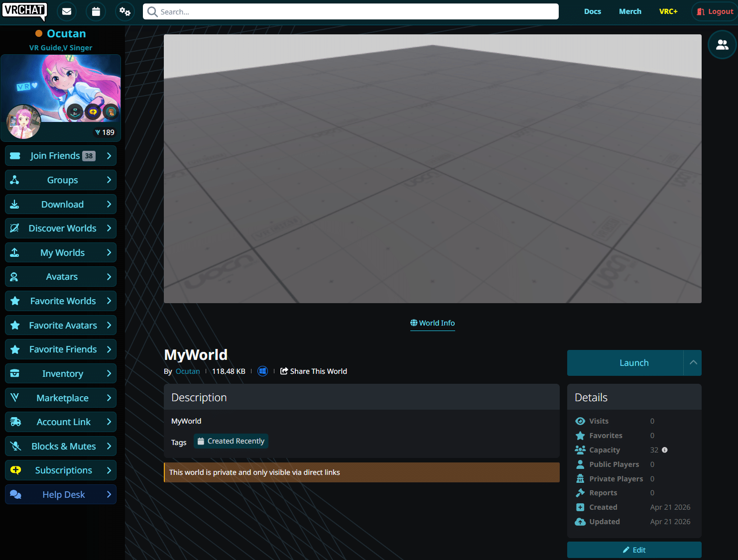Click the Subscriptions plus icon

[16, 470]
